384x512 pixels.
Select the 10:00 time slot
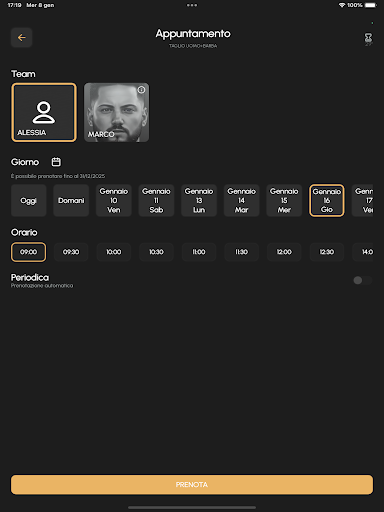[x=114, y=252]
